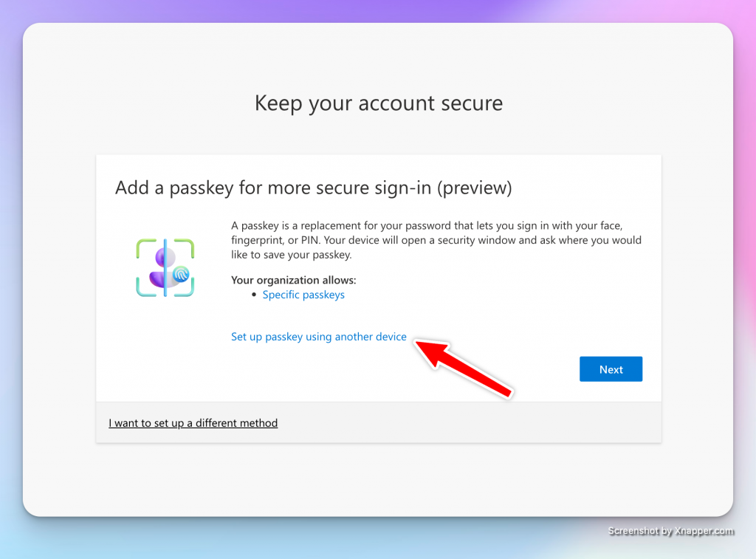Click the "Specific passkeys" link

click(303, 295)
